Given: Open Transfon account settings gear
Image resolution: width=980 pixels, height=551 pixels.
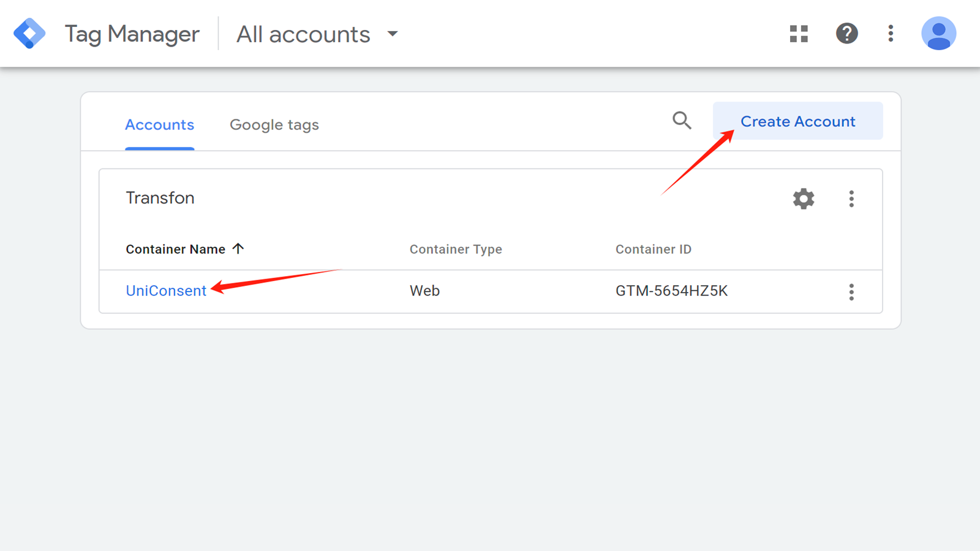Looking at the screenshot, I should pos(804,199).
